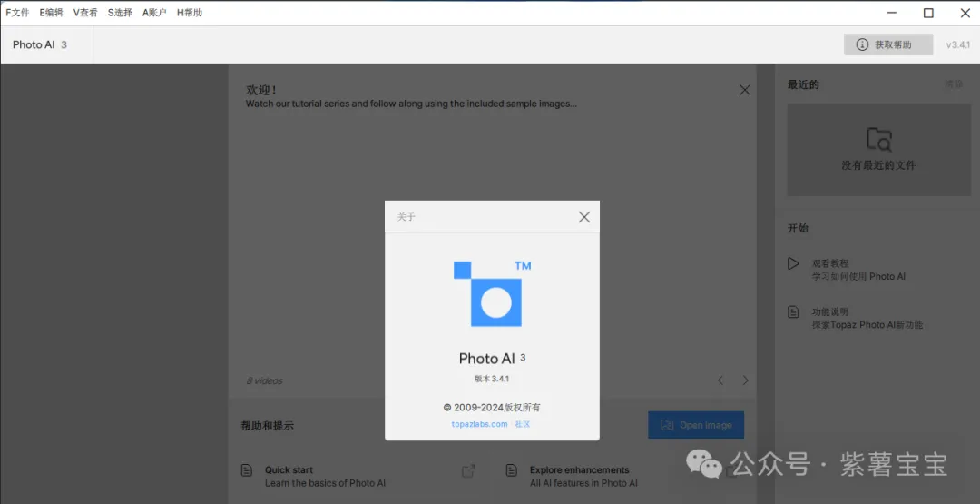Screen dimensions: 980x504
Task: Close the 关于 about dialog
Action: point(583,217)
